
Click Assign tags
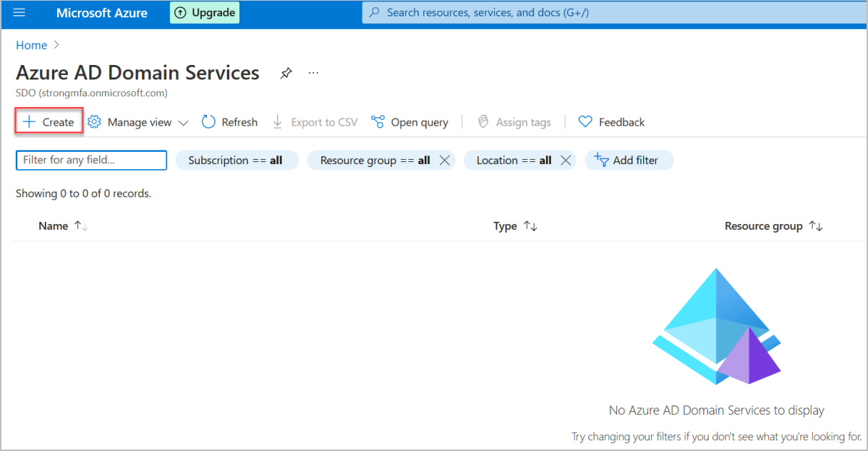point(514,122)
